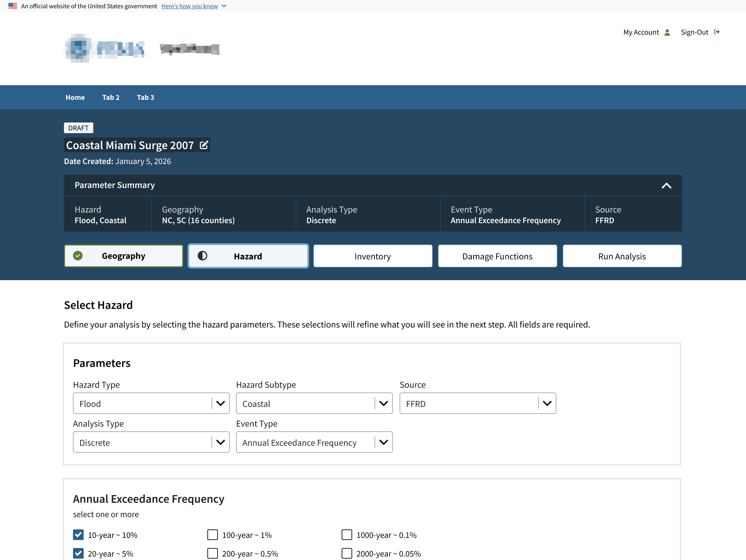This screenshot has height=560, width=746.
Task: Collapse the Parameter Summary panel
Action: click(x=666, y=185)
